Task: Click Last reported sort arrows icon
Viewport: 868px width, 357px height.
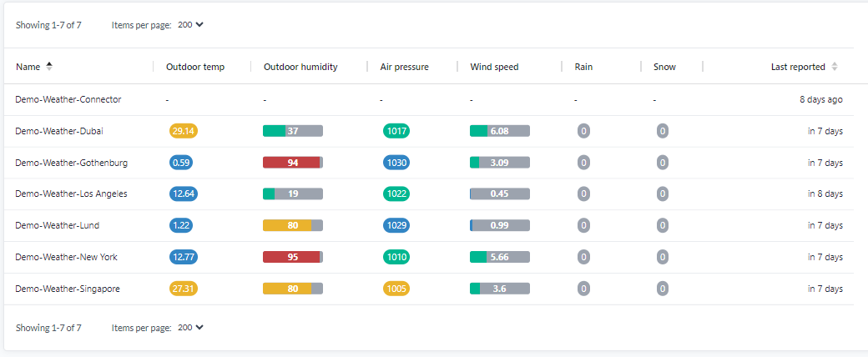Action: pyautogui.click(x=835, y=67)
